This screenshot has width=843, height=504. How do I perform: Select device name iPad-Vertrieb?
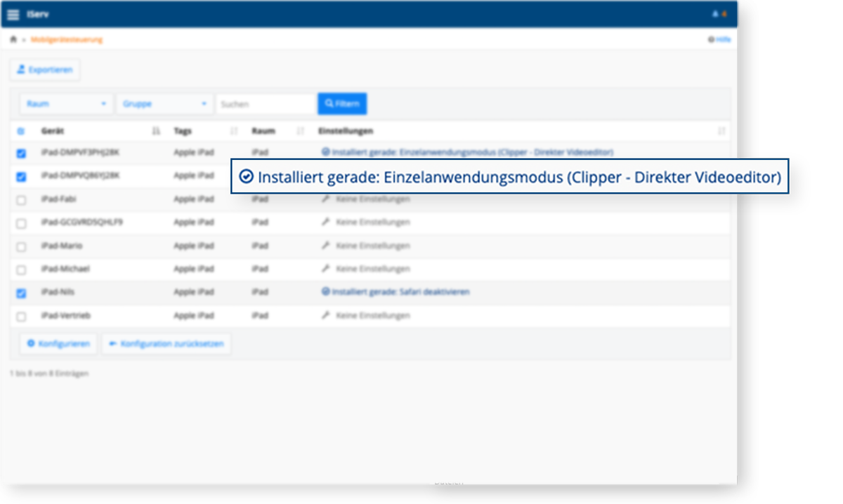[x=65, y=316]
